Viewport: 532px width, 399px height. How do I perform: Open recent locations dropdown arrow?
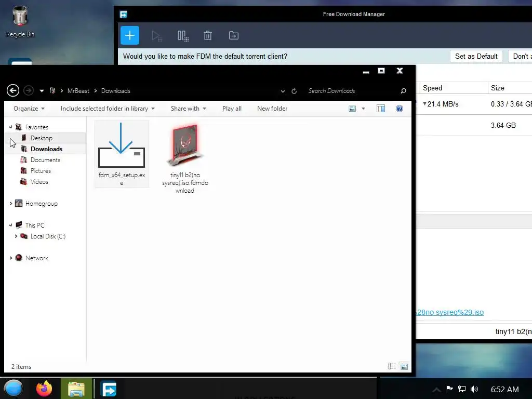[42, 91]
